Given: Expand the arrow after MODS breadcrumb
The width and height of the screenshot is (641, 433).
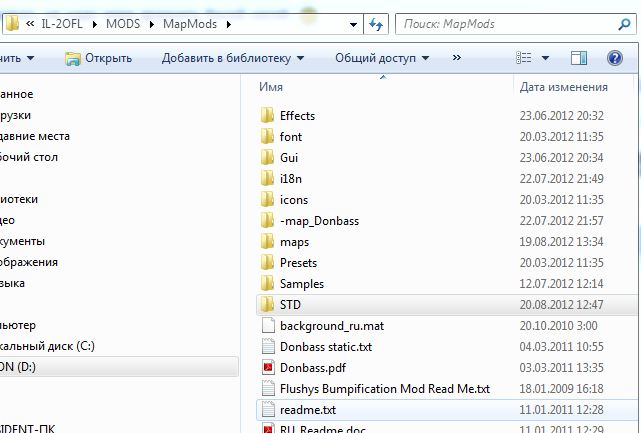Looking at the screenshot, I should coord(152,25).
